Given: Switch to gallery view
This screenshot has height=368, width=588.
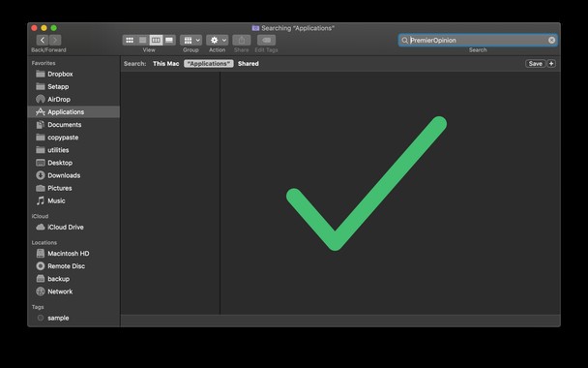Looking at the screenshot, I should pyautogui.click(x=169, y=40).
